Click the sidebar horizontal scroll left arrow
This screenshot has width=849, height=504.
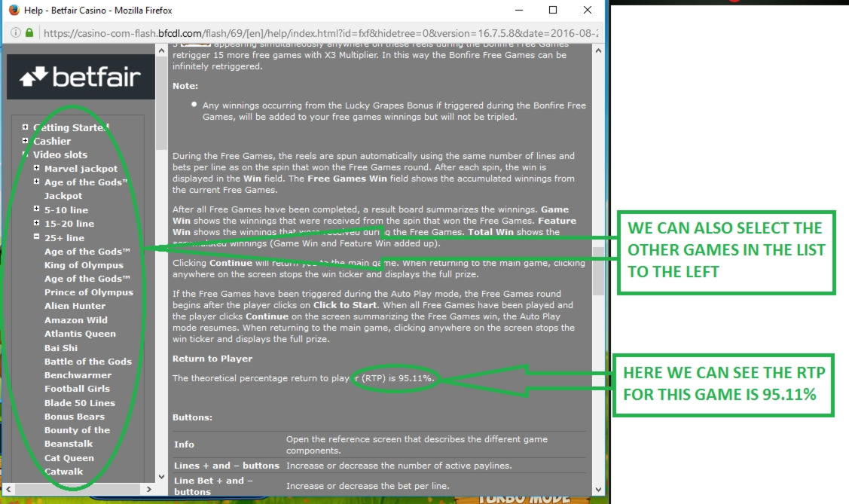(8, 489)
